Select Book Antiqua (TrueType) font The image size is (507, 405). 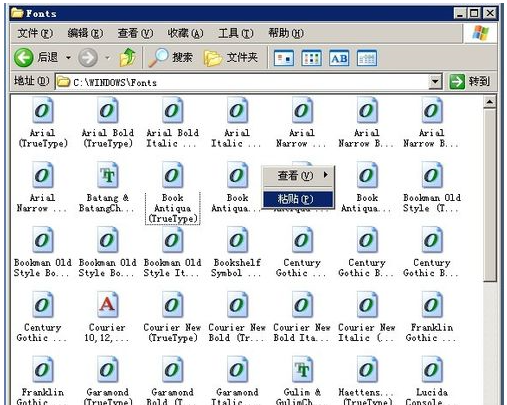[172, 193]
